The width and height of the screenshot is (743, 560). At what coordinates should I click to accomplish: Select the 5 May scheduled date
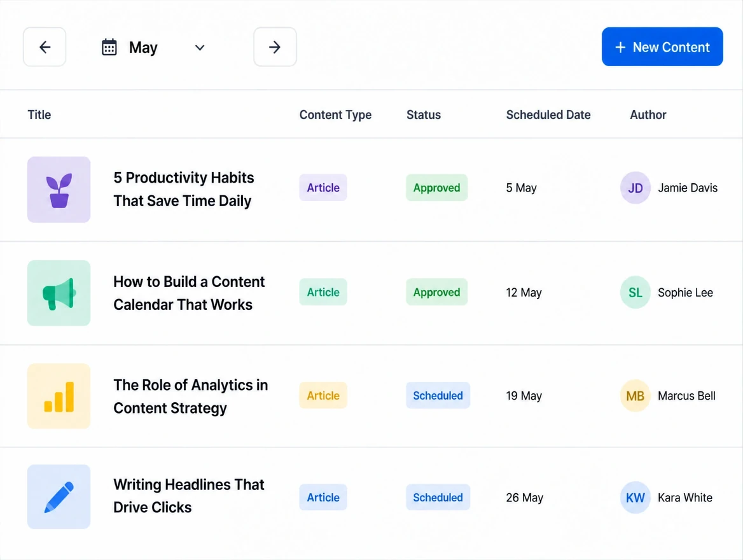click(x=521, y=188)
